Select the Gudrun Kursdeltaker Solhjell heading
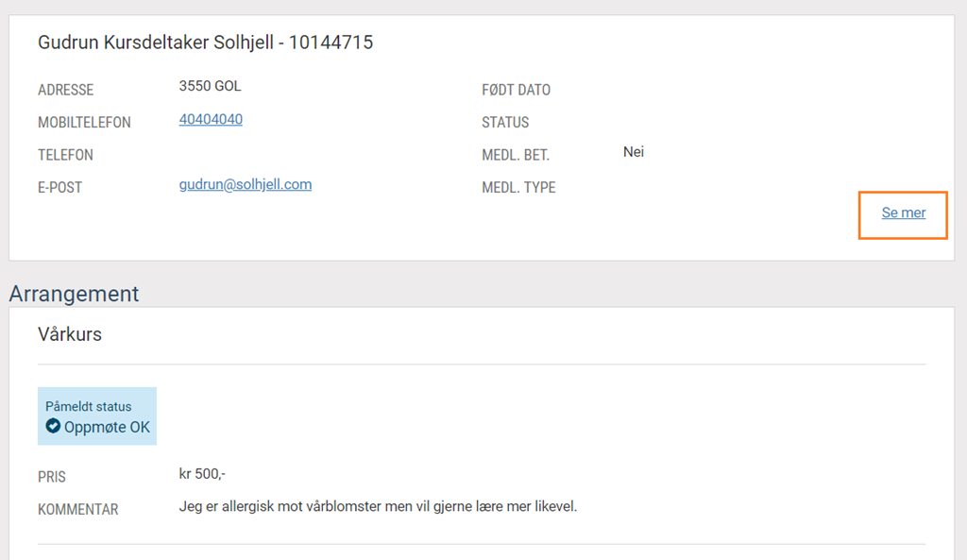The height and width of the screenshot is (560, 967). [x=205, y=42]
